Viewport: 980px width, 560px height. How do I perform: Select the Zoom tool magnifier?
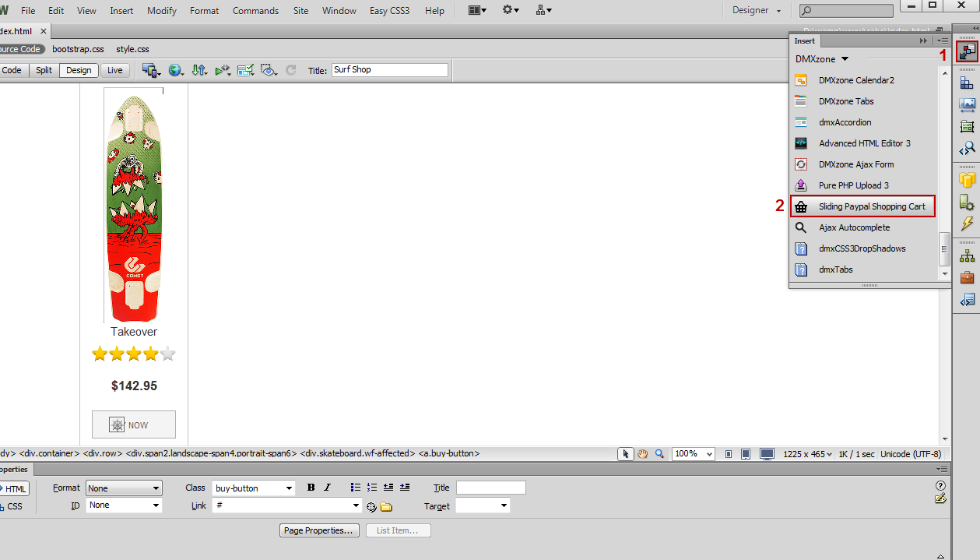(x=659, y=454)
